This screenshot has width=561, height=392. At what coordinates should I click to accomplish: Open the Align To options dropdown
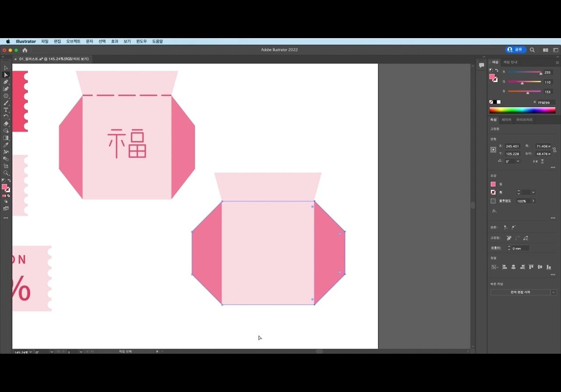coord(494,267)
